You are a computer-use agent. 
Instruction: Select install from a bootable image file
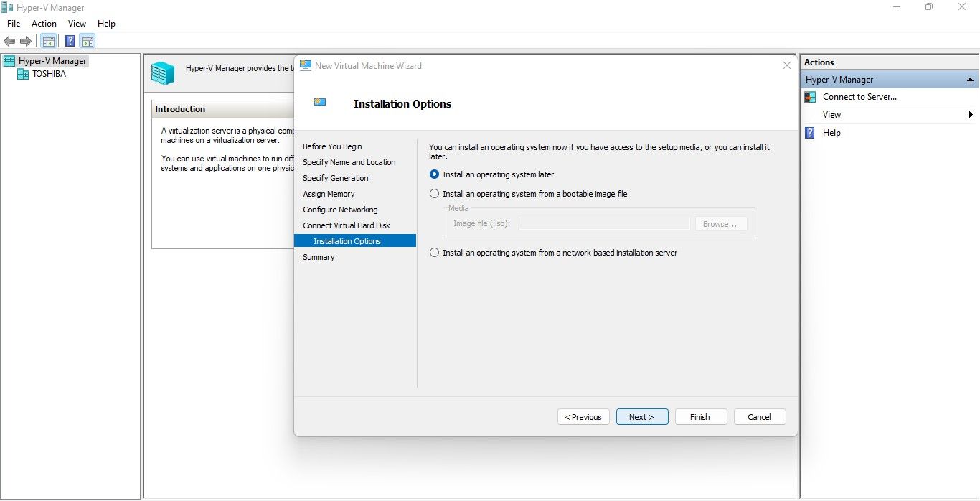pos(528,194)
